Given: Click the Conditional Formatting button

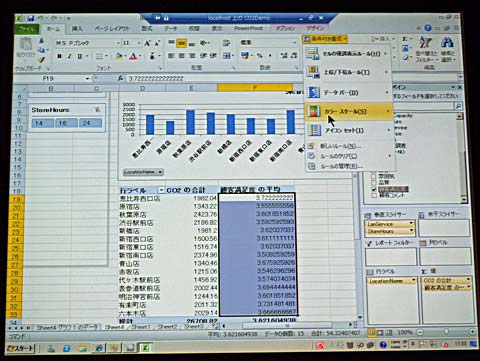Looking at the screenshot, I should pyautogui.click(x=325, y=39).
